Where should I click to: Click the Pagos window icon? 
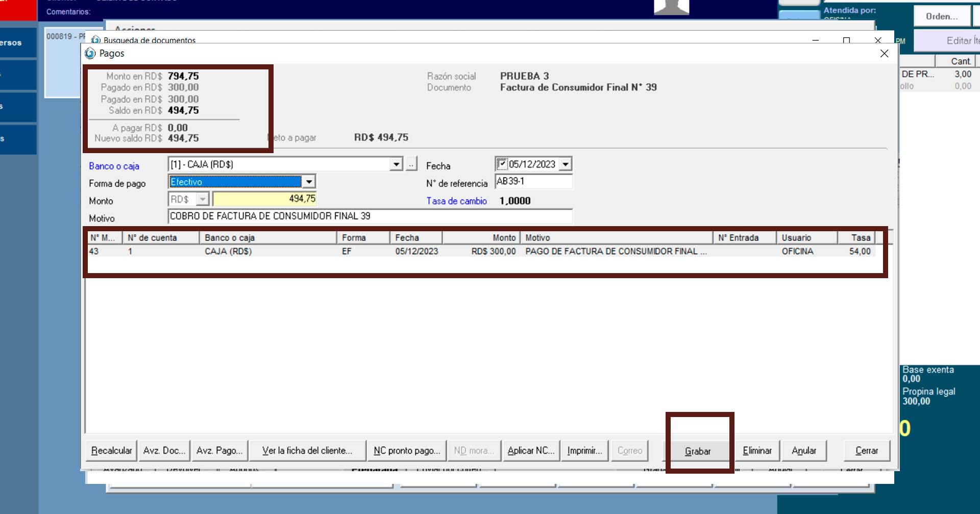[x=90, y=54]
